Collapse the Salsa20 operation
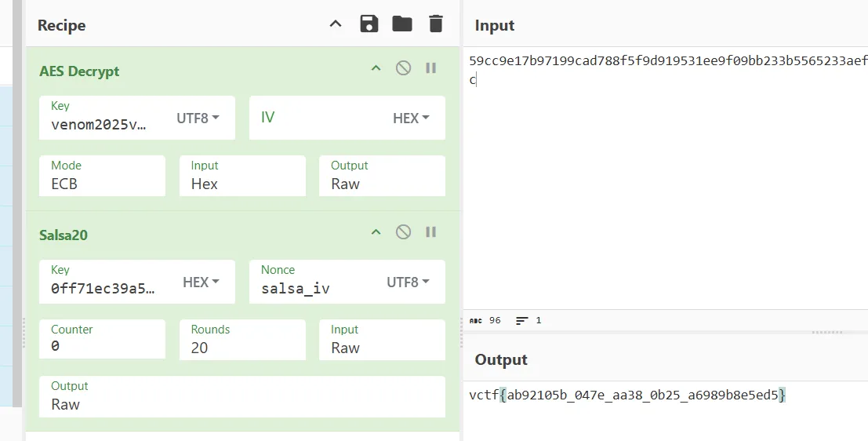 coord(376,232)
